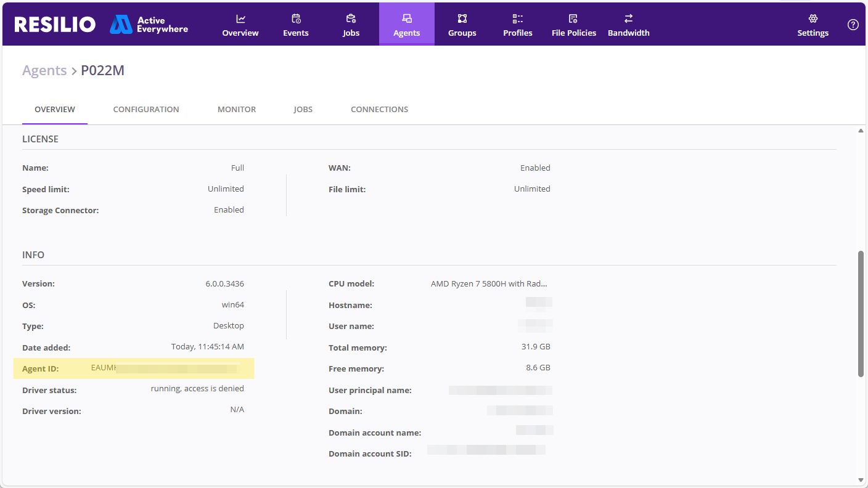Select the Agents navigation item
868x488 pixels.
[407, 25]
